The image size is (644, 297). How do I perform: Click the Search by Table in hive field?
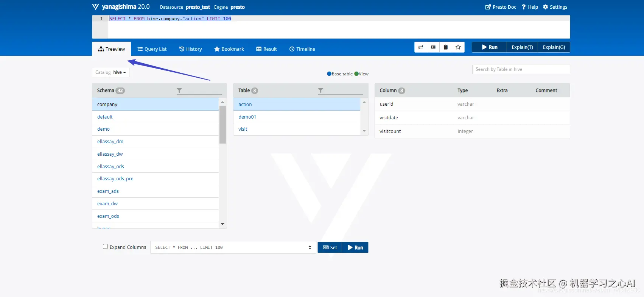point(521,69)
